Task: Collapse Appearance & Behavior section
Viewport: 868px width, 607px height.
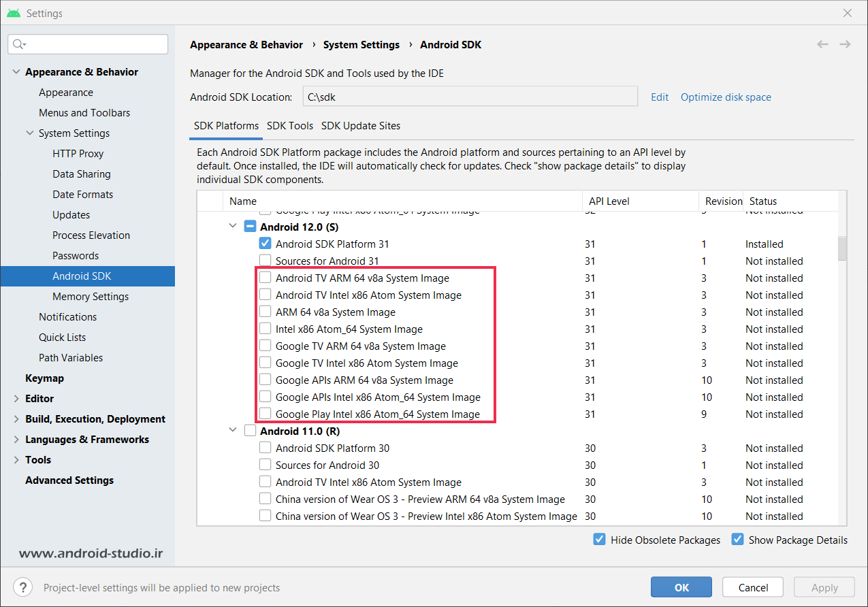Action: (x=16, y=72)
